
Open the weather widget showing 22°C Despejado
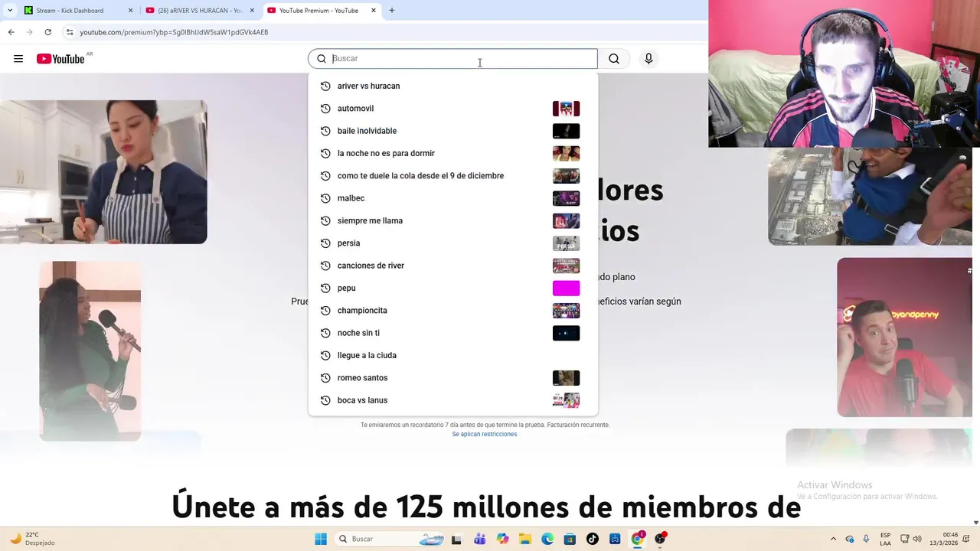point(31,539)
